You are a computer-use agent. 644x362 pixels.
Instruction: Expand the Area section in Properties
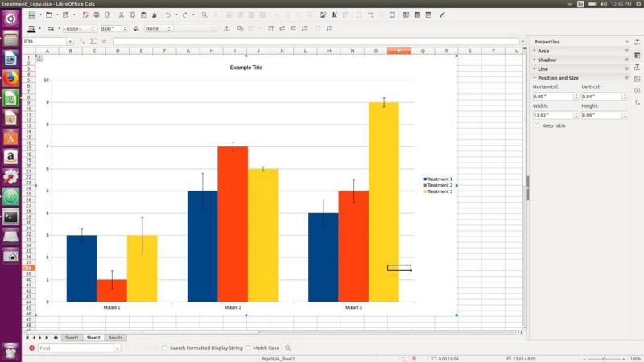tap(535, 51)
